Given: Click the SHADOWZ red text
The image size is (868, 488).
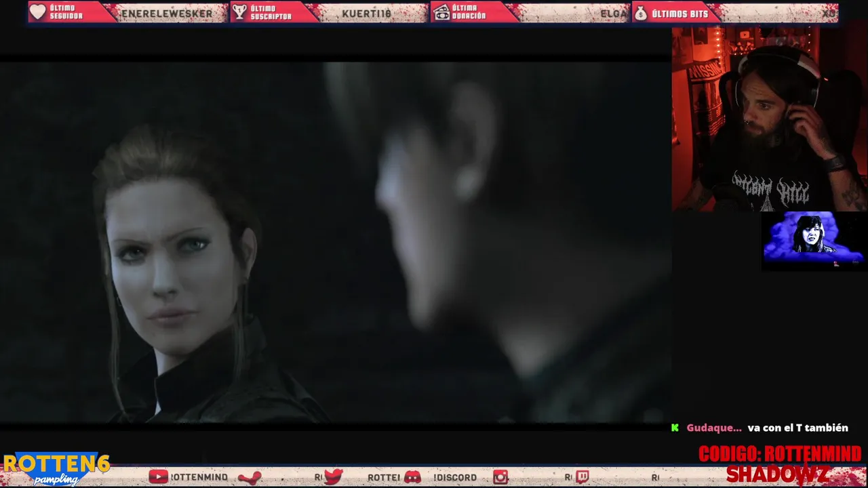Looking at the screenshot, I should (778, 474).
